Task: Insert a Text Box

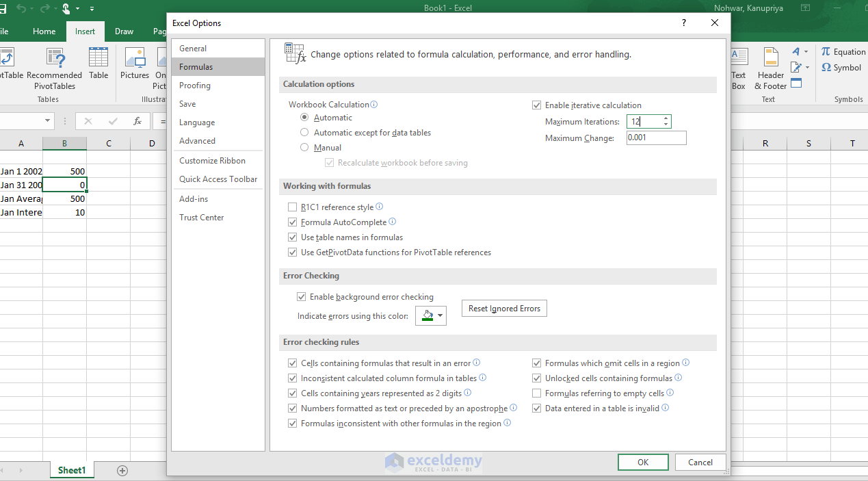Action: (x=739, y=66)
